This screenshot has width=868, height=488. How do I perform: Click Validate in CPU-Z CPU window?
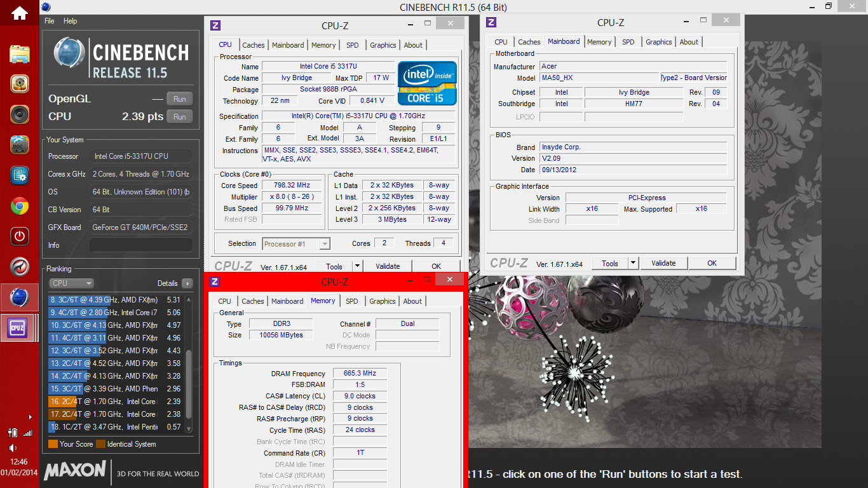pos(388,267)
